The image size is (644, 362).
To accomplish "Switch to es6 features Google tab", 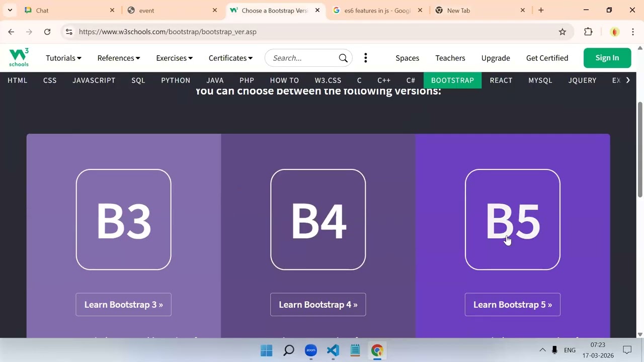I will pos(377,10).
